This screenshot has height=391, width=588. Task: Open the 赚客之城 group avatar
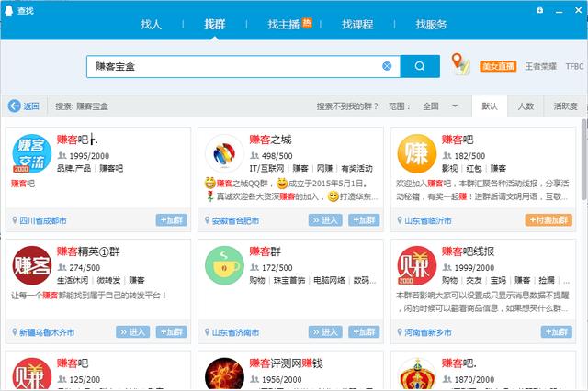pos(224,153)
